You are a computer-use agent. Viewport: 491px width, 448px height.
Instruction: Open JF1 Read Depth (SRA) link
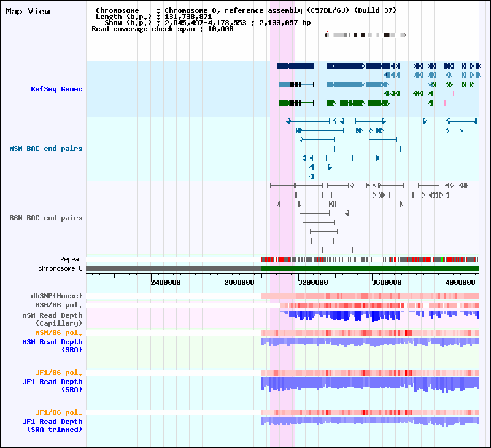pos(52,385)
